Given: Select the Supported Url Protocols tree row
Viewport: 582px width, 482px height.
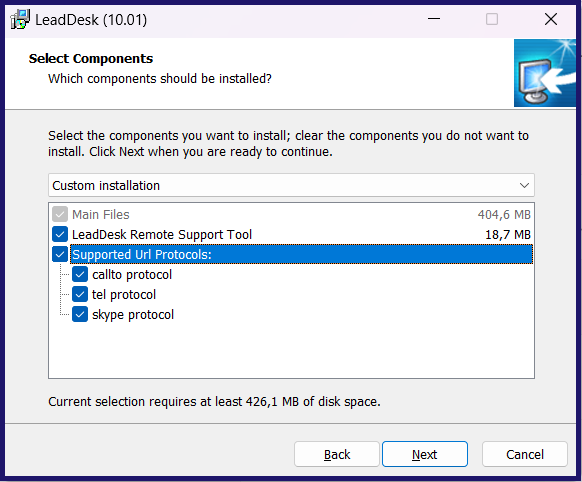Looking at the screenshot, I should 301,255.
